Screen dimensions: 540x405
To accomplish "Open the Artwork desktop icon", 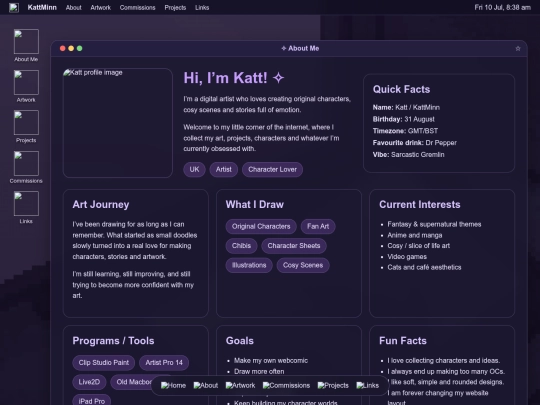I will click(26, 86).
